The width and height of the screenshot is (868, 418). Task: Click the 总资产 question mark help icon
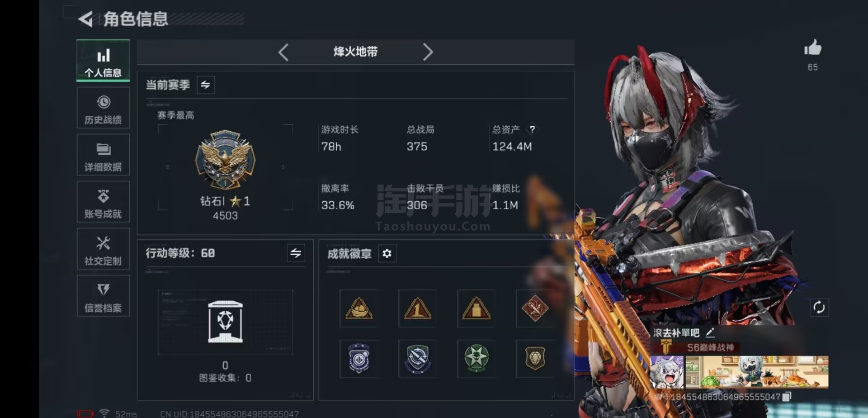533,129
